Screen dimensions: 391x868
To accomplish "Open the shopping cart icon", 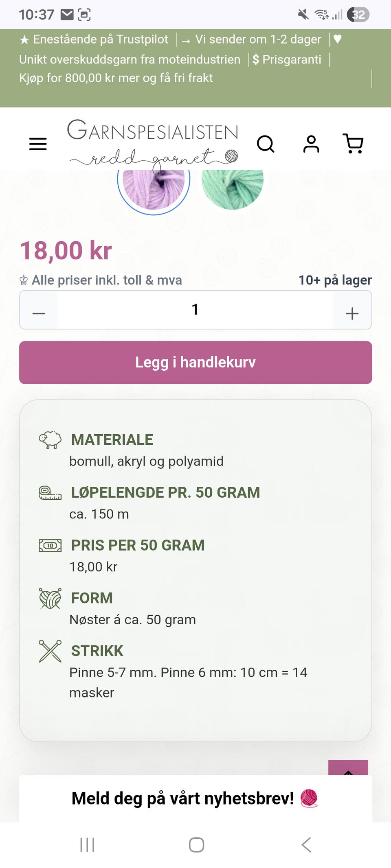I will point(353,143).
